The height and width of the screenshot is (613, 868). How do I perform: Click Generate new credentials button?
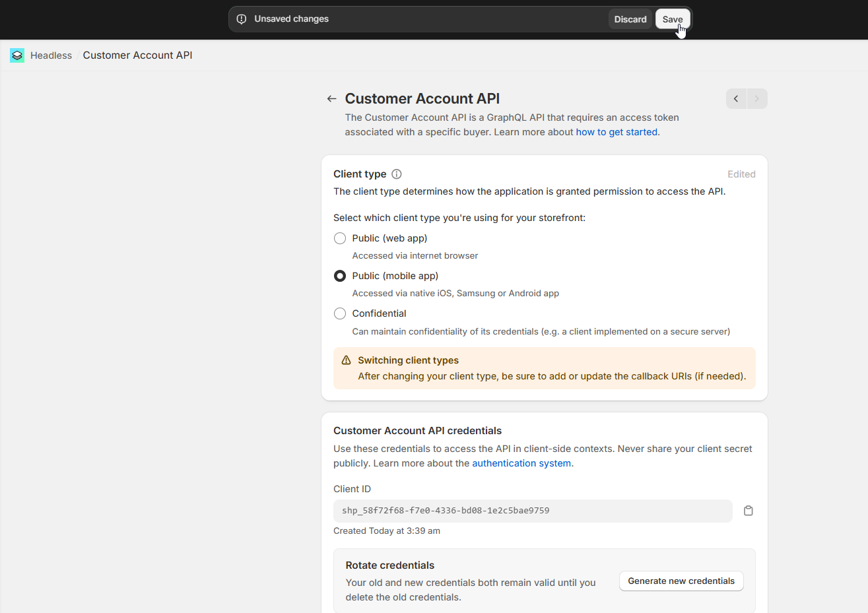[x=681, y=581]
